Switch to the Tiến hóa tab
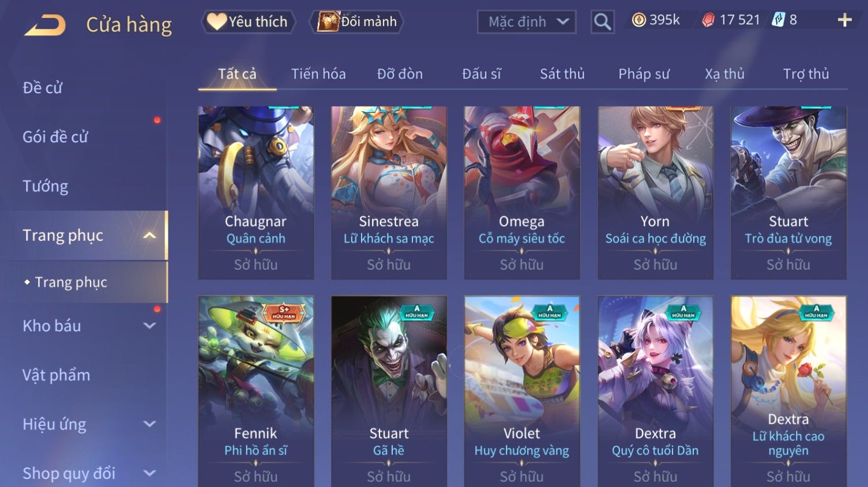868x487 pixels. pyautogui.click(x=318, y=74)
